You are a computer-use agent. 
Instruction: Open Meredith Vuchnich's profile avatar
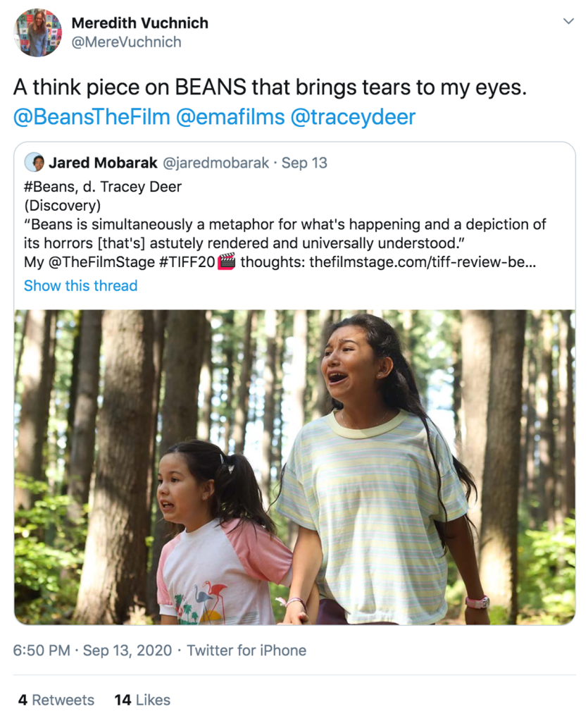pyautogui.click(x=37, y=32)
